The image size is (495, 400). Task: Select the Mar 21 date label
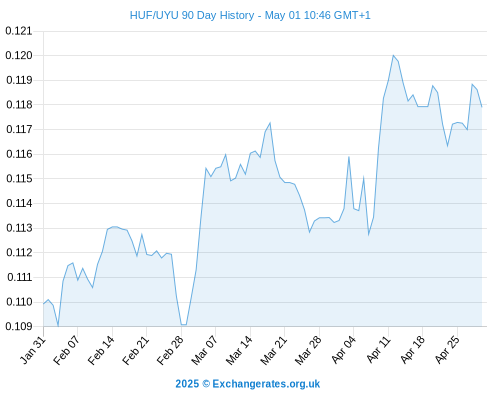point(273,350)
